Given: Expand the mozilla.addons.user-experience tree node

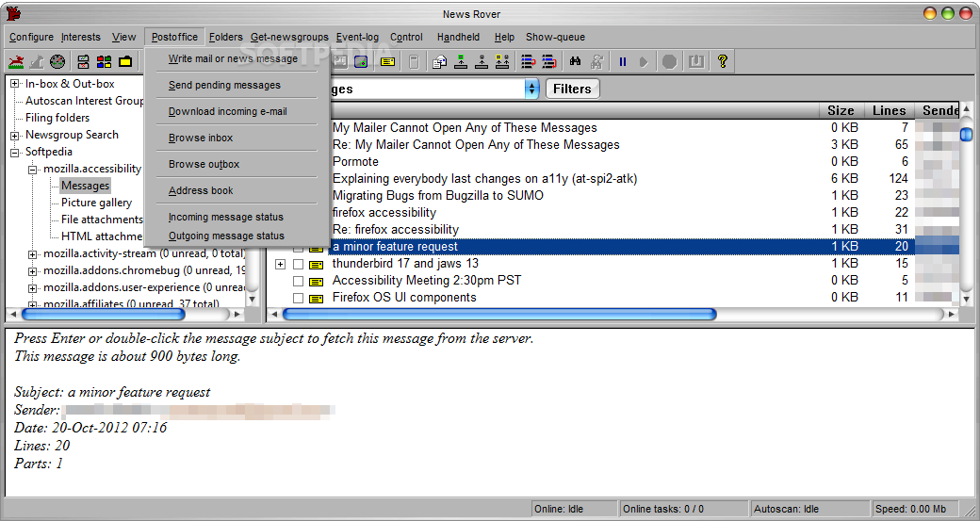Looking at the screenshot, I should pos(32,288).
